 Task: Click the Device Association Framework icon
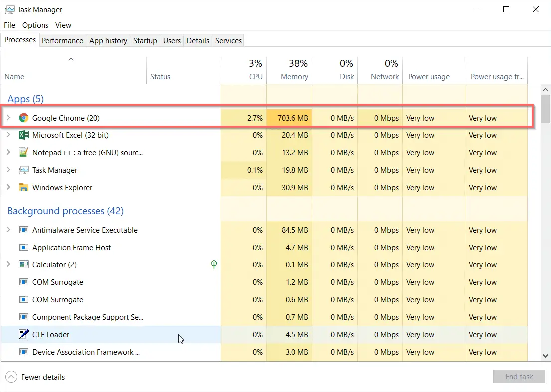pyautogui.click(x=23, y=352)
